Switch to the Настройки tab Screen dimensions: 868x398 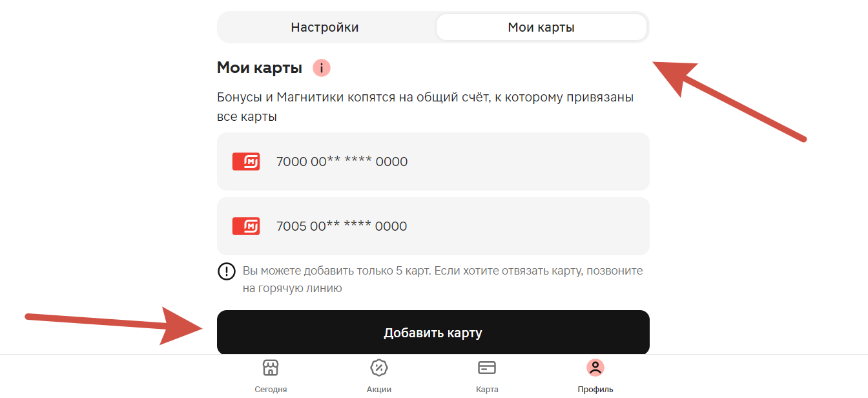(325, 27)
